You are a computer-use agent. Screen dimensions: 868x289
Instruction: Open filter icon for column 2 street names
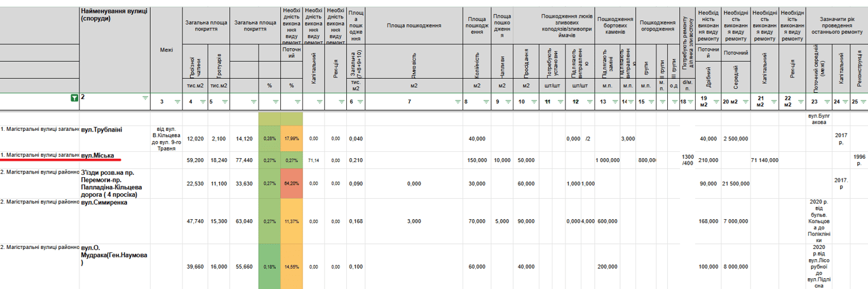144,98
